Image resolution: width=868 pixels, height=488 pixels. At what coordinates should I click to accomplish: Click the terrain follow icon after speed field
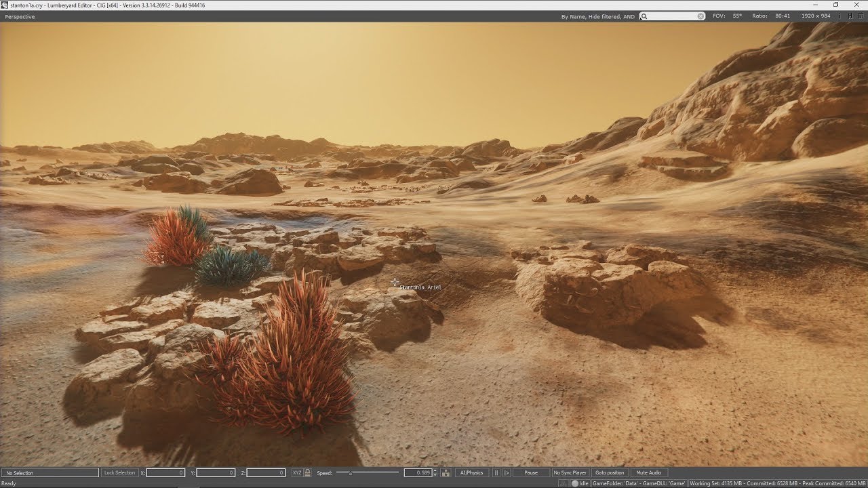(446, 472)
